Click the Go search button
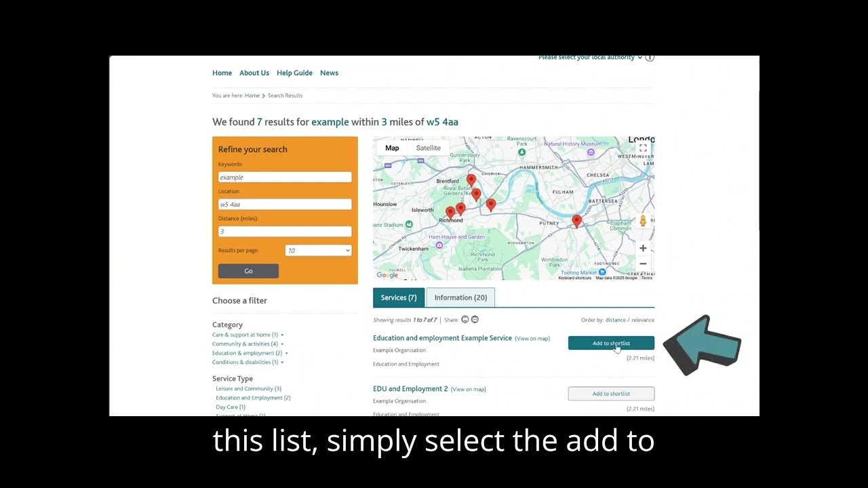Viewport: 868px width, 488px height. coord(248,271)
